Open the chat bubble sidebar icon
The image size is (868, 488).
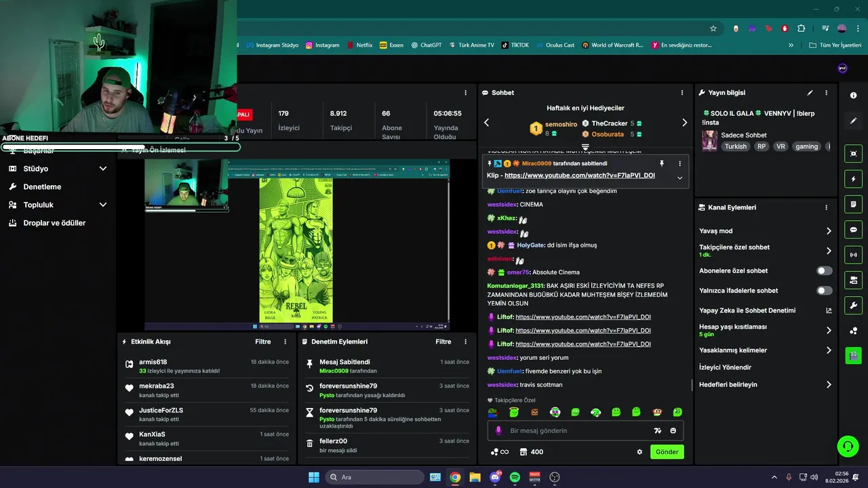(x=853, y=230)
